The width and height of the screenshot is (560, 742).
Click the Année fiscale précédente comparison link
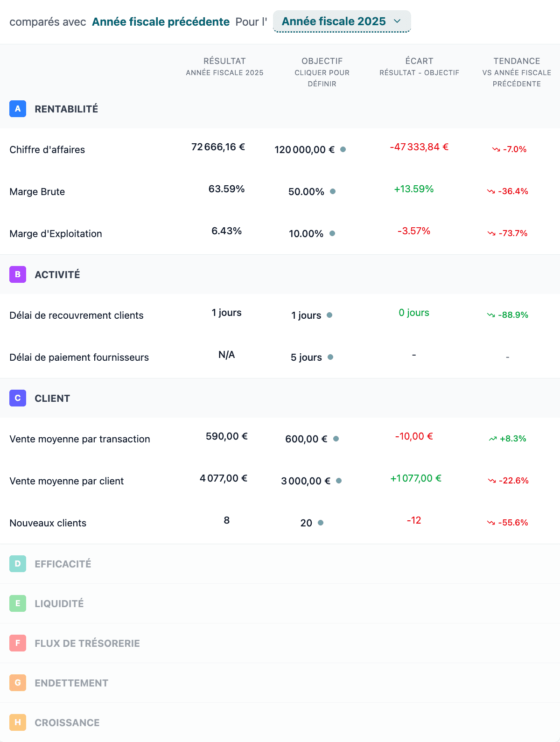tap(161, 22)
